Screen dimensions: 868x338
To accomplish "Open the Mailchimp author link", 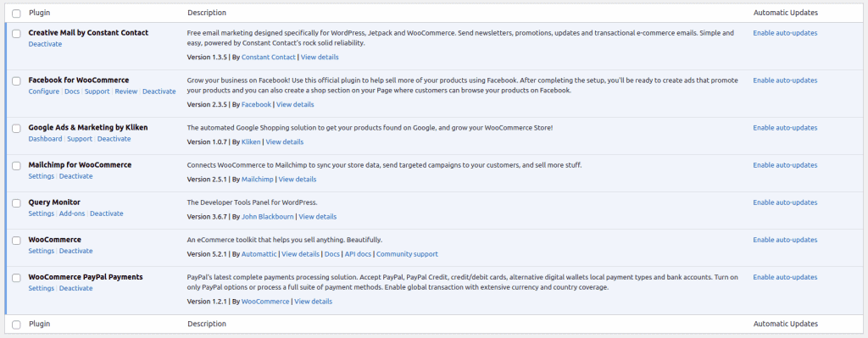I will coord(258,180).
